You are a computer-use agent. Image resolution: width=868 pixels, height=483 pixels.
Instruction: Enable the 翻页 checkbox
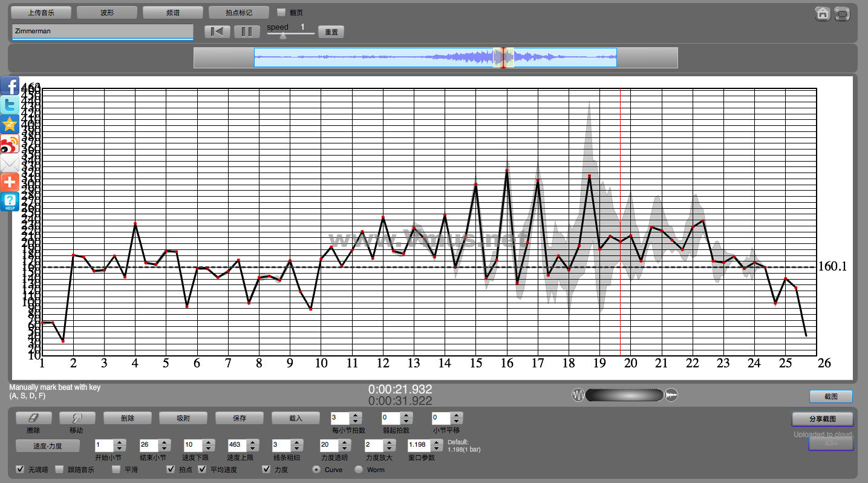(x=281, y=12)
